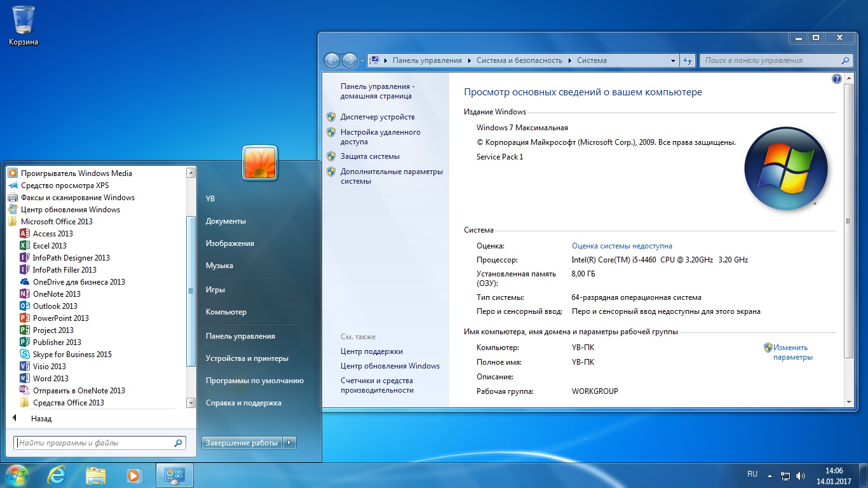Screen dimensions: 868x488
Task: Open Изображения from the Start menu
Action: click(230, 243)
